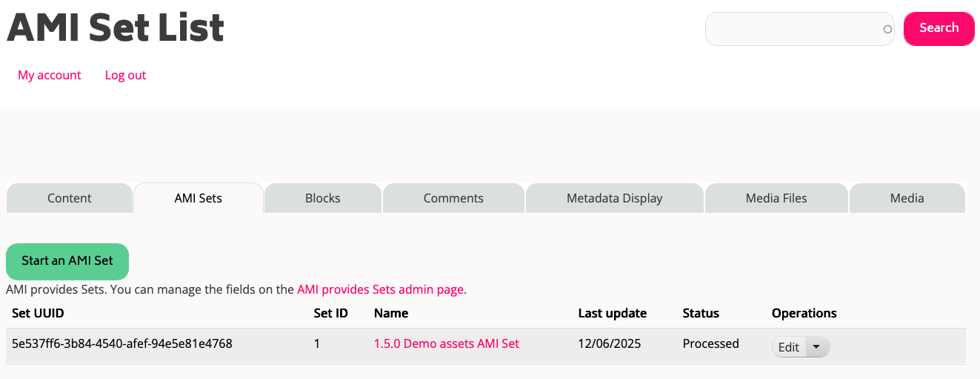Click the Set UUID value in the row
This screenshot has height=379, width=980.
(x=122, y=344)
